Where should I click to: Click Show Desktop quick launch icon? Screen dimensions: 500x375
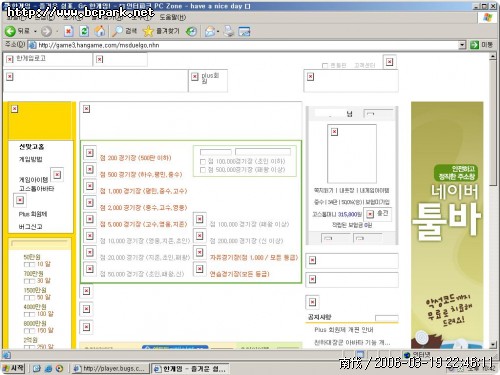pyautogui.click(x=37, y=368)
